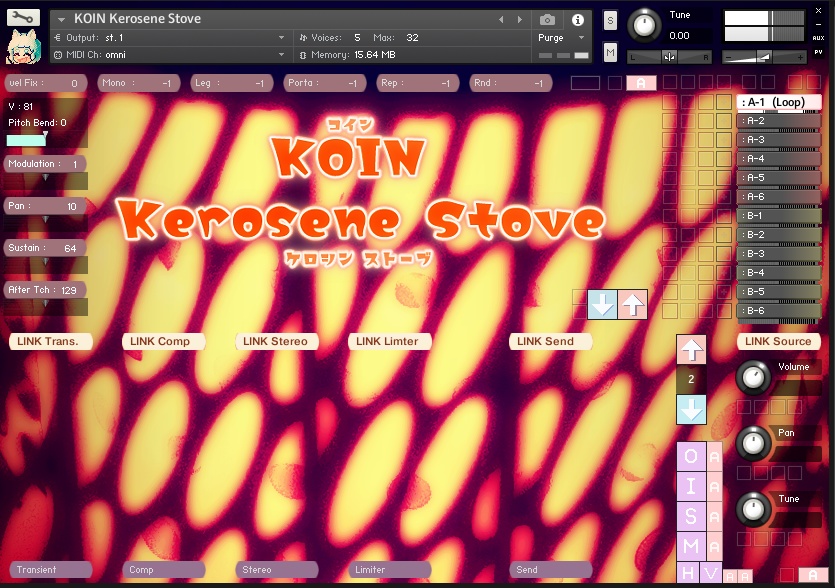Screen dimensions: 835x588
Task: Click the LINK Source button
Action: 778,341
